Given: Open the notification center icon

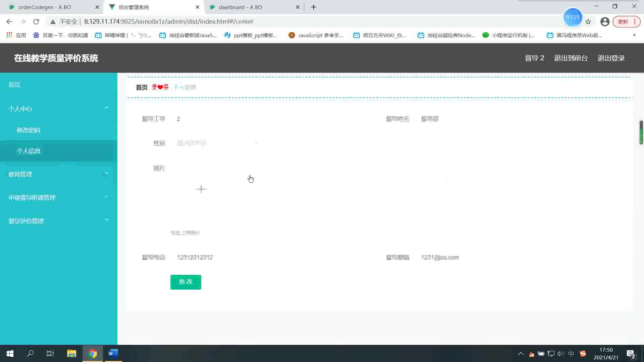Looking at the screenshot, I should coord(631,354).
